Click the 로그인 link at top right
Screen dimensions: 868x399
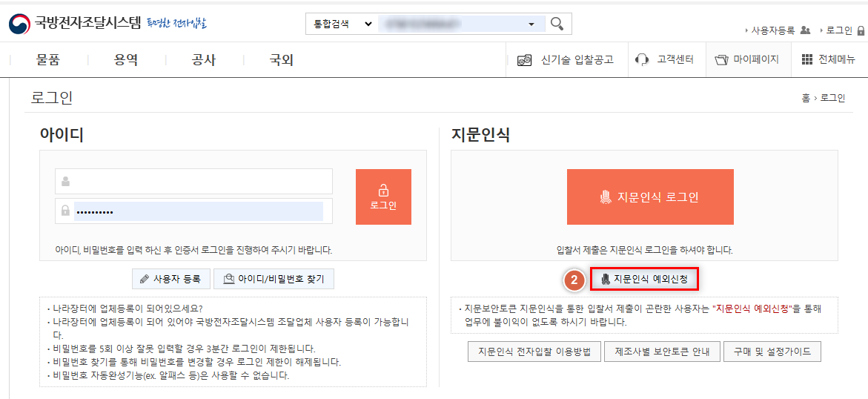point(838,30)
